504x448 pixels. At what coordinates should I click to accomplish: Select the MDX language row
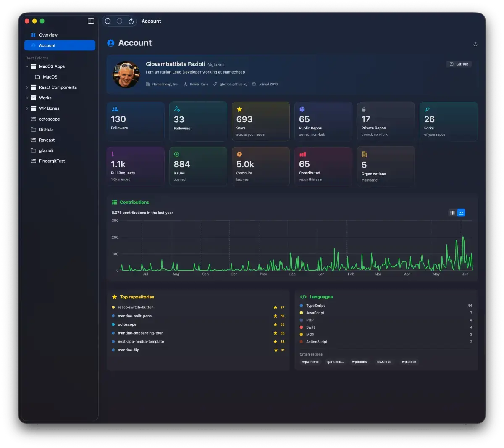(386, 335)
